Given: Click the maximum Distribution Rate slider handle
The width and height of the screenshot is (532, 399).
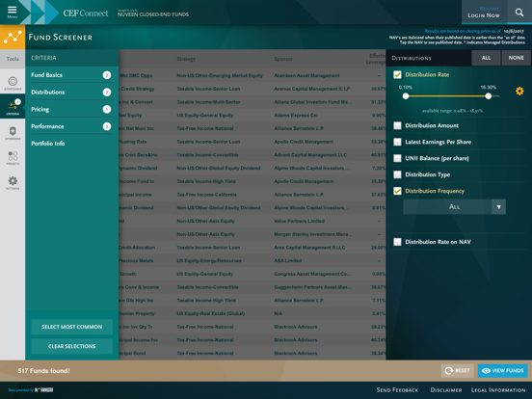Looking at the screenshot, I should [x=489, y=96].
